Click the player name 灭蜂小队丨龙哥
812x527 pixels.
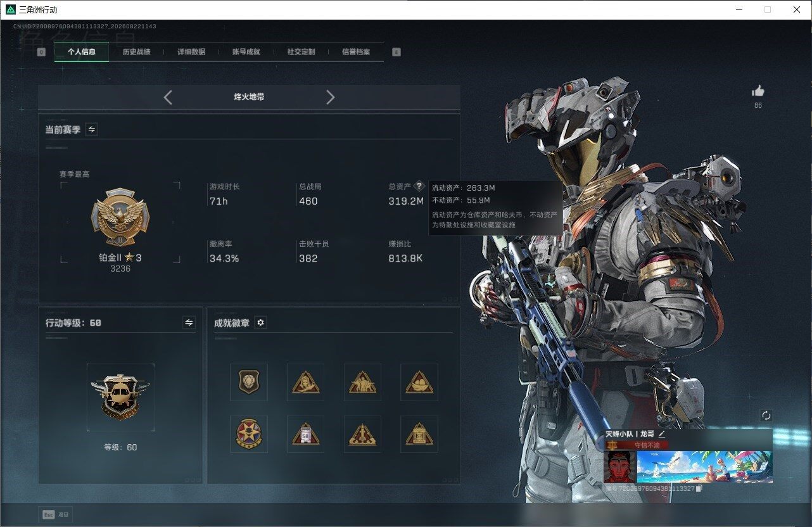(x=630, y=434)
